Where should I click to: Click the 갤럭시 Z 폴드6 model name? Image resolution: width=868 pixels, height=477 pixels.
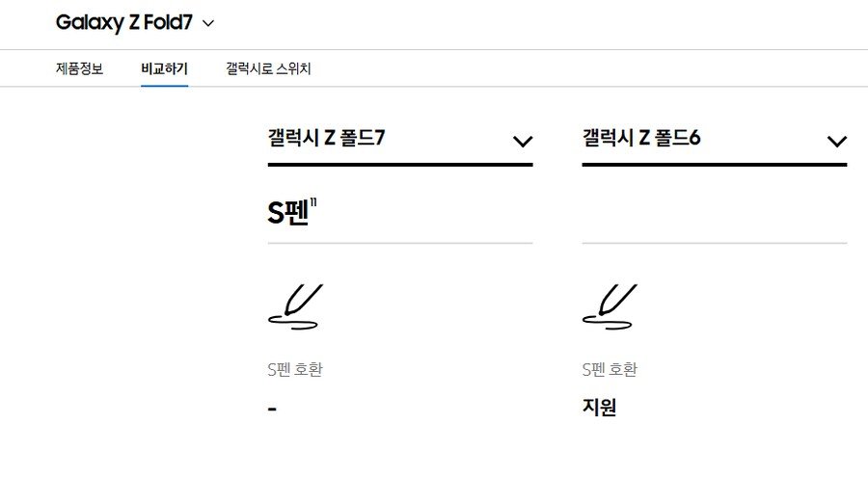pos(641,137)
